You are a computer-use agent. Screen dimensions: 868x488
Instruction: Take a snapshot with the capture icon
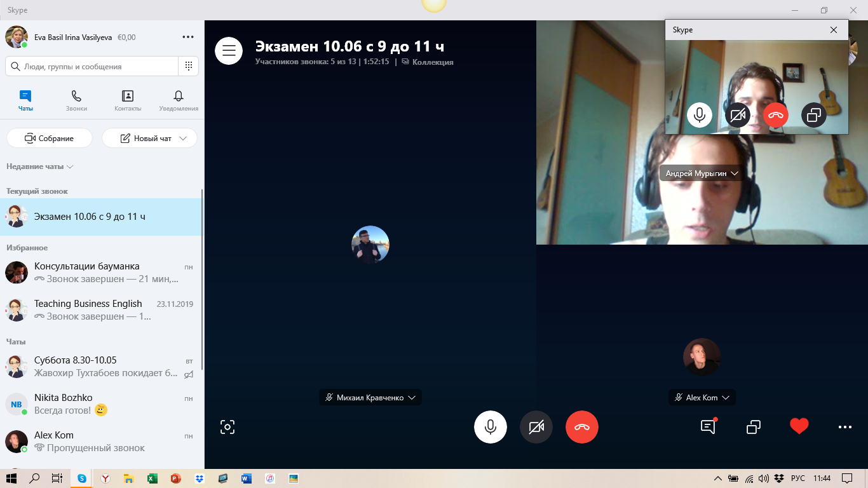pyautogui.click(x=227, y=427)
